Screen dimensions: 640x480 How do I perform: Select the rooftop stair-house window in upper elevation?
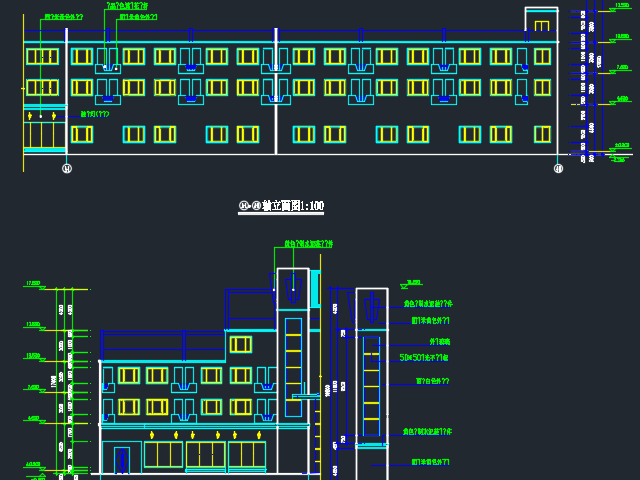pyautogui.click(x=541, y=26)
